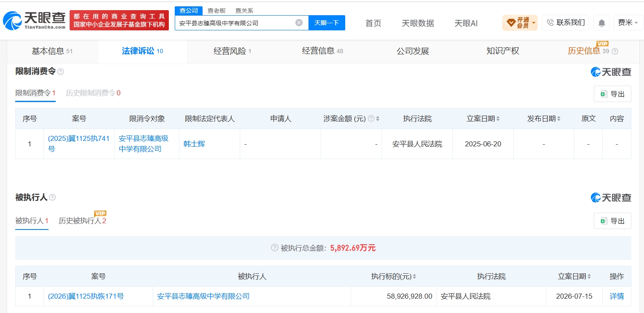The height and width of the screenshot is (313, 644).
Task: Open 安平县志臻高级中学有限公司 in 限消令对象 column
Action: point(143,144)
